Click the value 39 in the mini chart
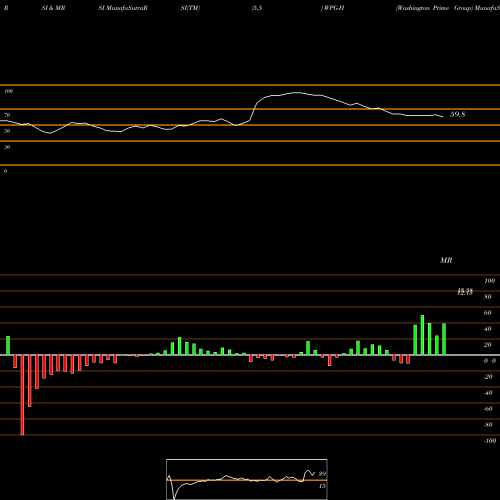The image size is (500, 500). coord(322,474)
